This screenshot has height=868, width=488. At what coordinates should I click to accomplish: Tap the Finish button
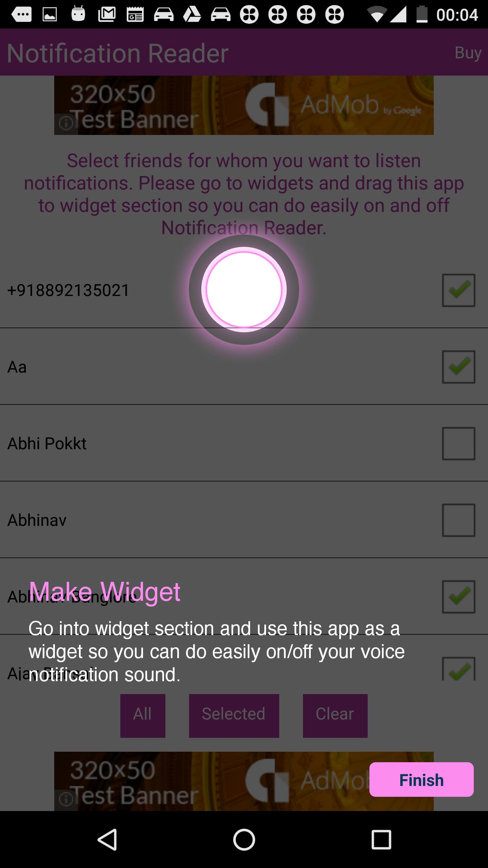[x=421, y=780]
